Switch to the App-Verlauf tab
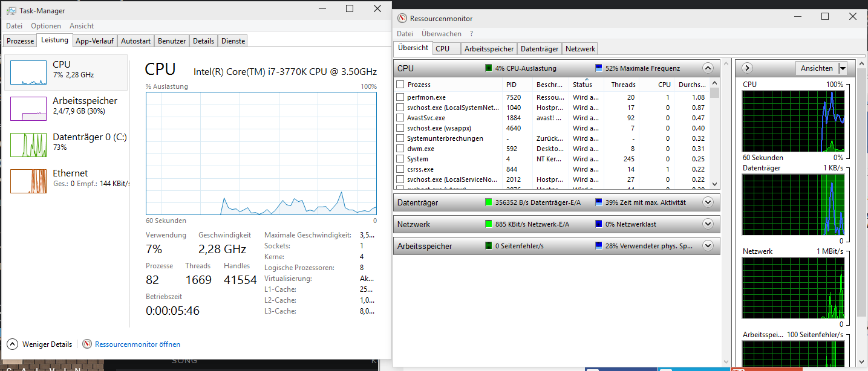 tap(95, 41)
